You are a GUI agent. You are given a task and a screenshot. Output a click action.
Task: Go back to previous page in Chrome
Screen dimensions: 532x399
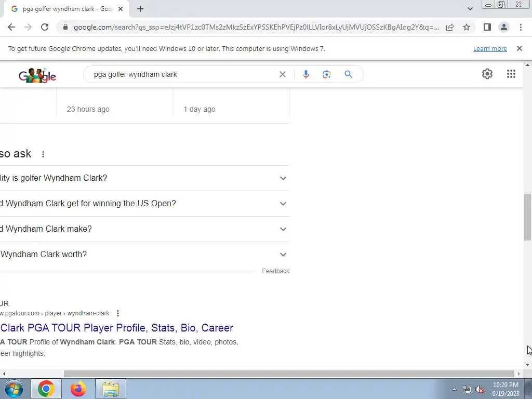(11, 27)
